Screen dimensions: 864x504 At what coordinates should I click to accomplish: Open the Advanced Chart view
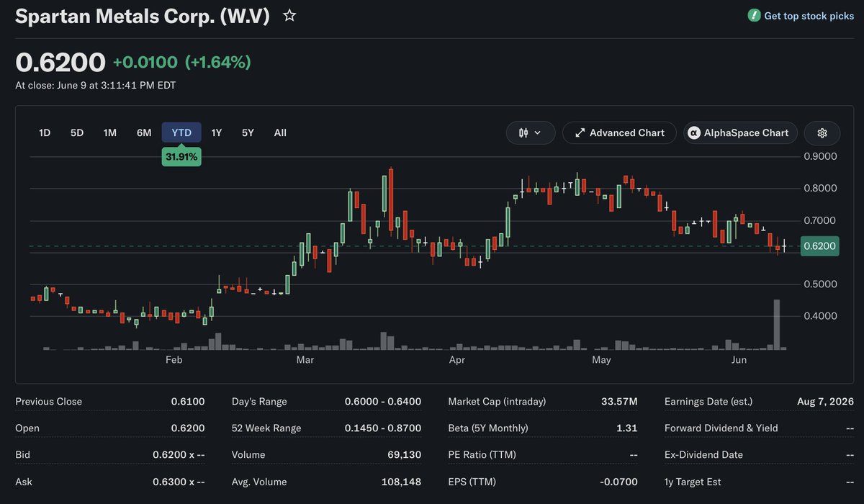tap(619, 132)
